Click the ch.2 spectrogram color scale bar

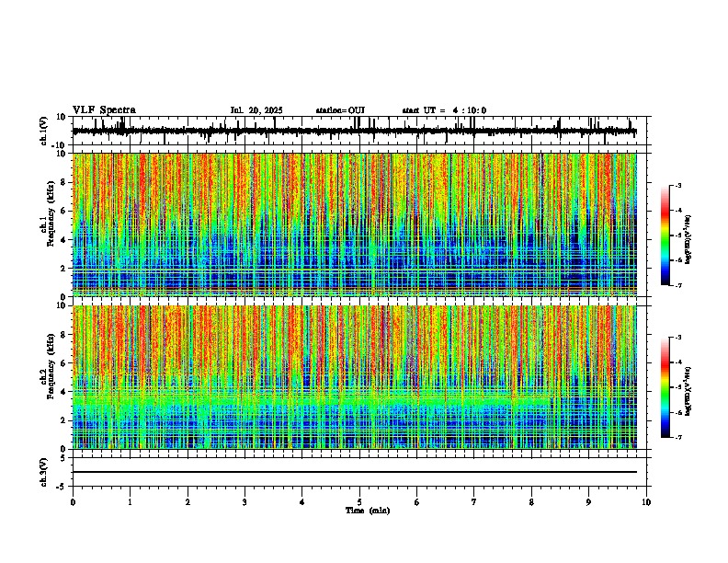pyautogui.click(x=665, y=387)
